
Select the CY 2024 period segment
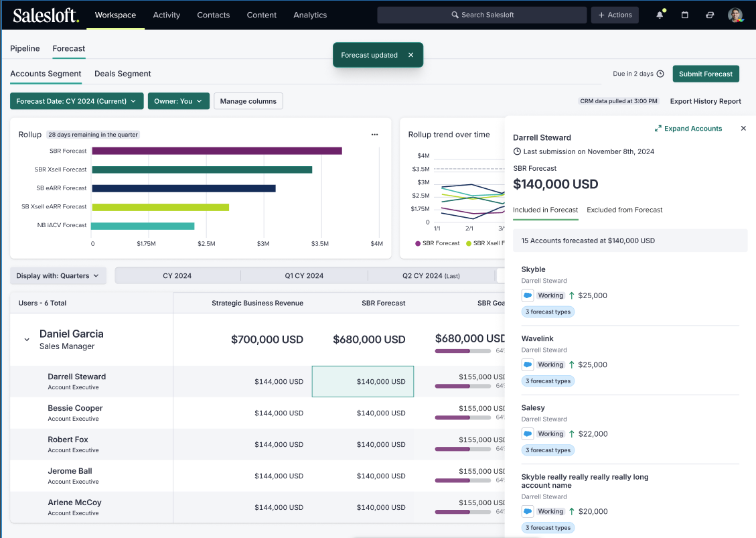[177, 276]
